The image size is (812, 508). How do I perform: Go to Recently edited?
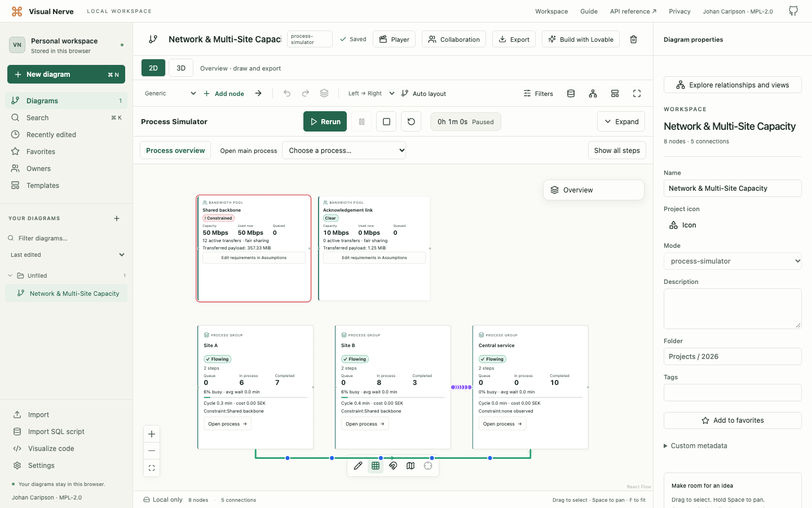(x=67, y=135)
